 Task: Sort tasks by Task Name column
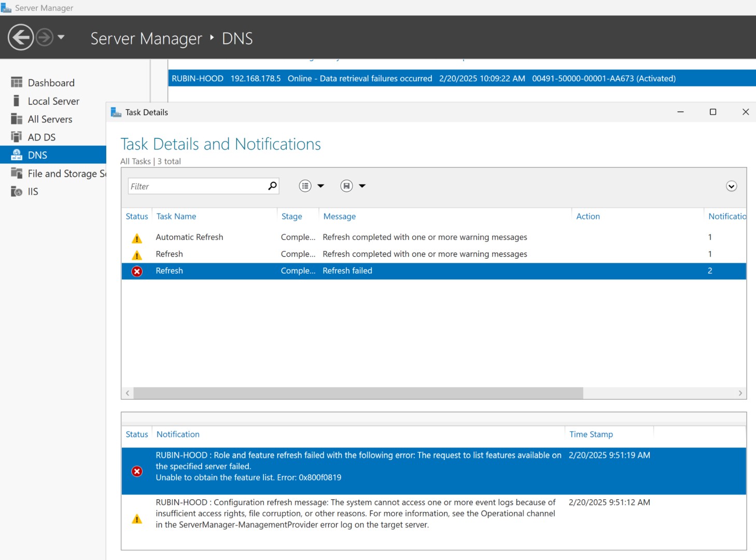coord(176,216)
